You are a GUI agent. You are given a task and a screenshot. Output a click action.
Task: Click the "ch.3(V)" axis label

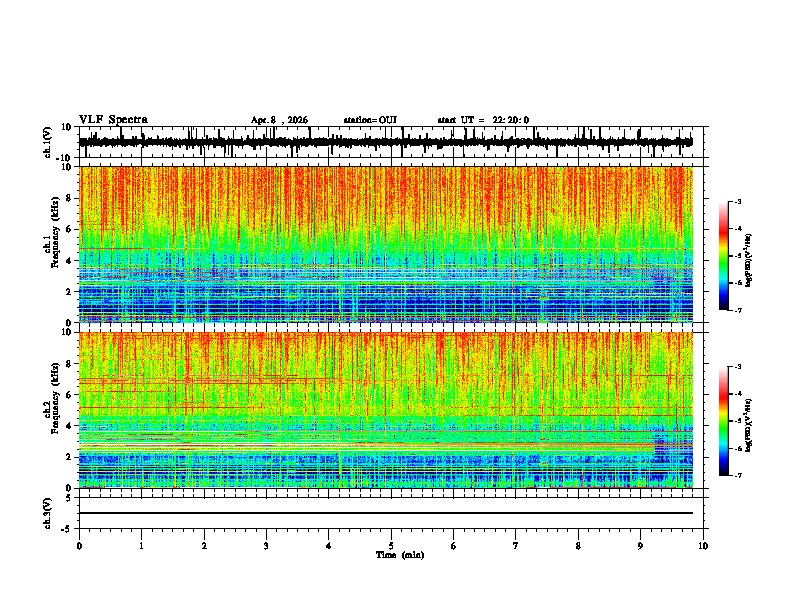48,514
